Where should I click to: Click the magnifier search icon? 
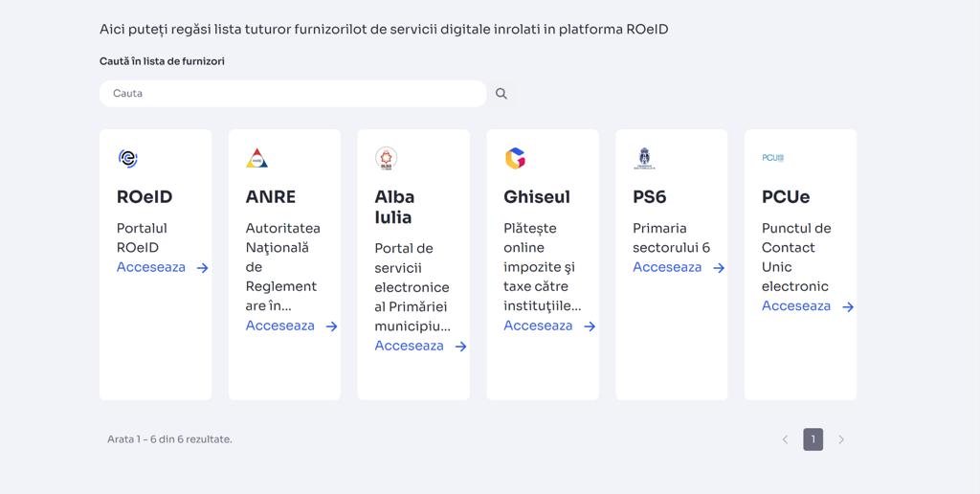pos(501,94)
